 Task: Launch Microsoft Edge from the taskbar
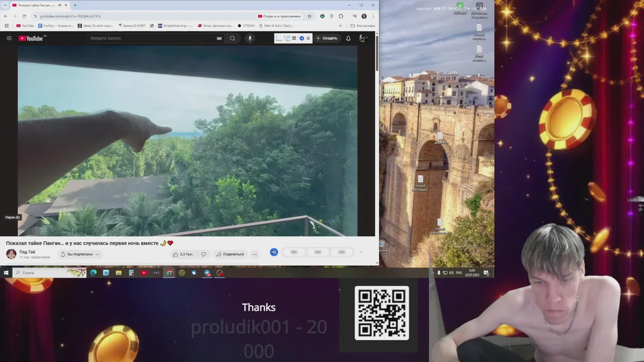tap(93, 273)
